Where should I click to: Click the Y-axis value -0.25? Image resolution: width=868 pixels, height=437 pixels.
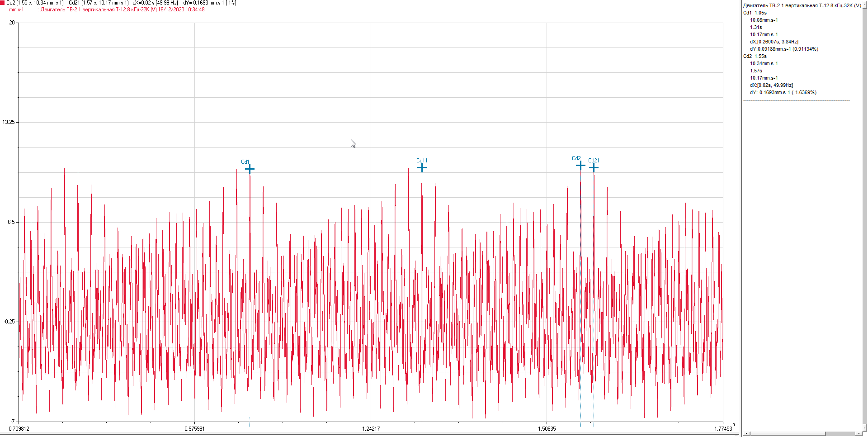click(x=9, y=322)
